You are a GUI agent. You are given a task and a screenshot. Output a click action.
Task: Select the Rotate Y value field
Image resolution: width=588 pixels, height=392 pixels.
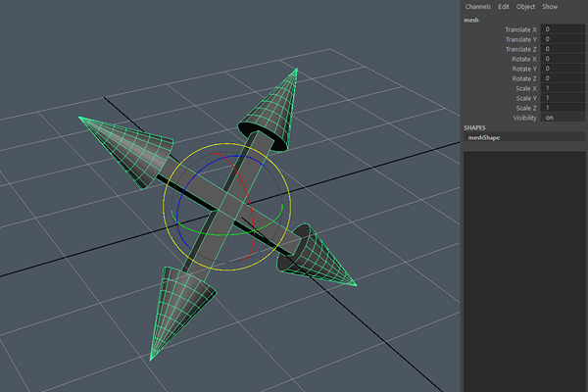coord(563,69)
